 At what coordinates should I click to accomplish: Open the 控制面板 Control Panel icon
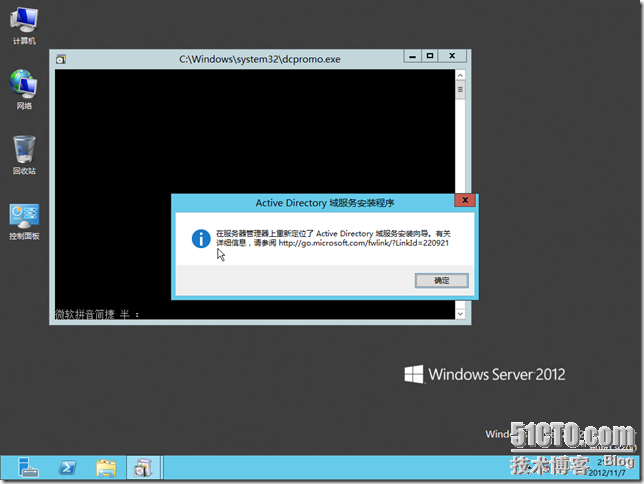tap(24, 221)
